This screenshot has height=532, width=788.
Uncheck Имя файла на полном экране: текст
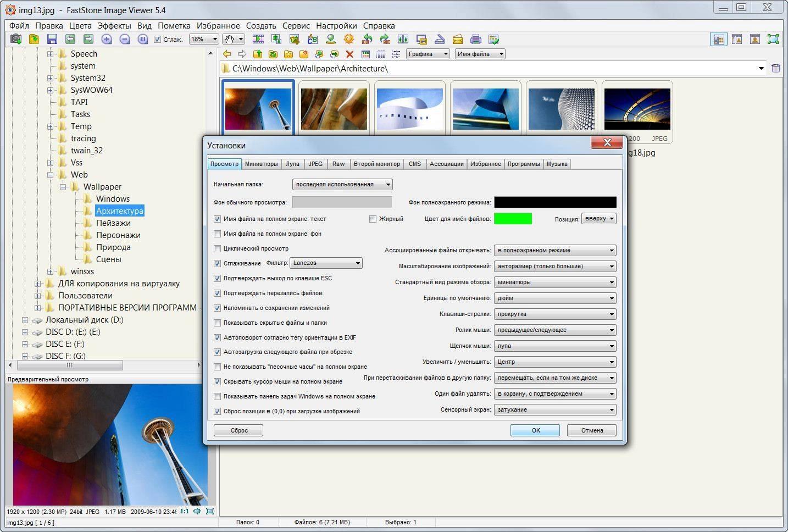pos(217,219)
